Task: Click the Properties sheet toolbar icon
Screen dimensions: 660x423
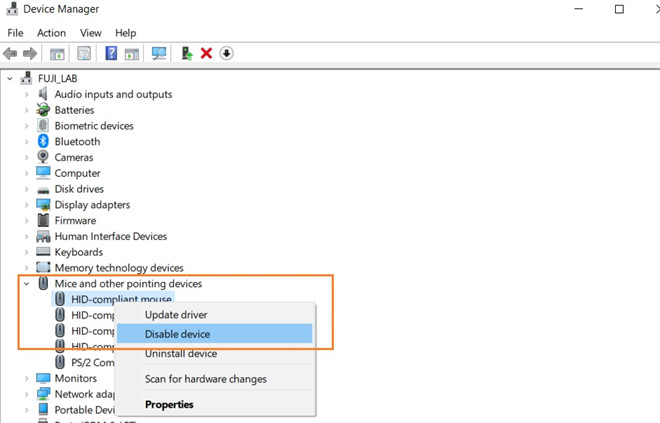Action: tap(58, 53)
